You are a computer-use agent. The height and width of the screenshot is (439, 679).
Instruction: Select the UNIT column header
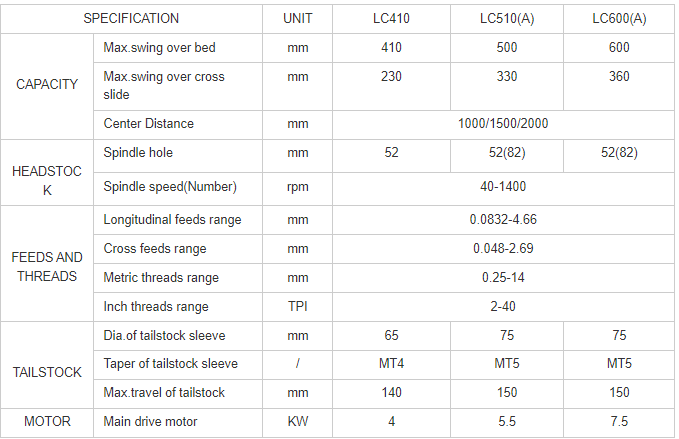click(x=297, y=18)
